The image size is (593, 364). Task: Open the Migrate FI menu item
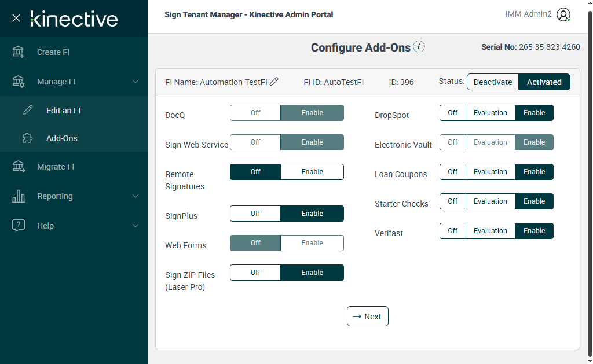[74, 166]
